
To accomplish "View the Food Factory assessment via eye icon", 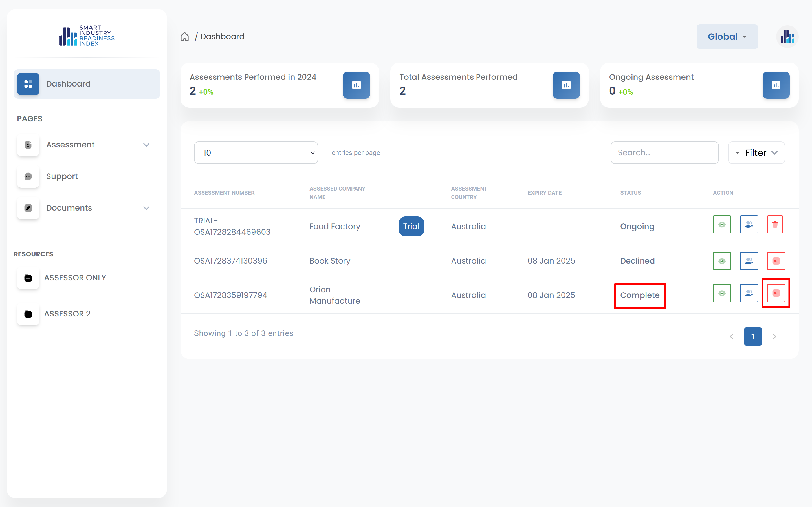I will (722, 225).
